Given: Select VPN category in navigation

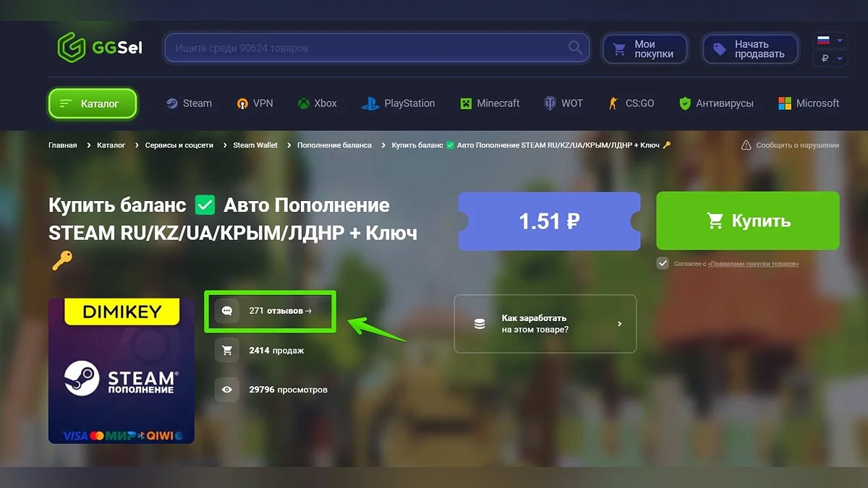Looking at the screenshot, I should pos(255,103).
